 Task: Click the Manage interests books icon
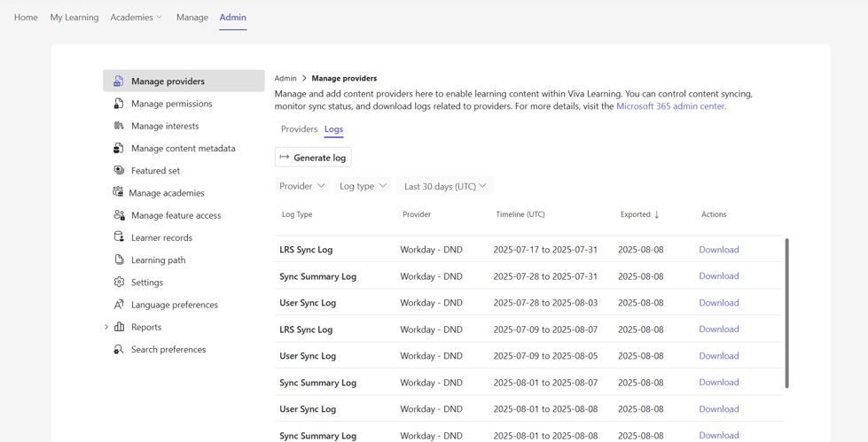click(119, 126)
